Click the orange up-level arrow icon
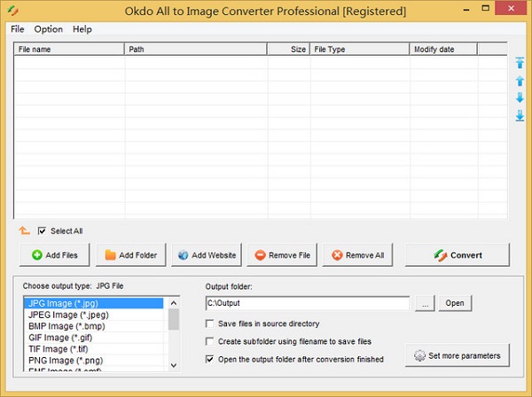Screen dimensions: 532x397 click(24, 231)
